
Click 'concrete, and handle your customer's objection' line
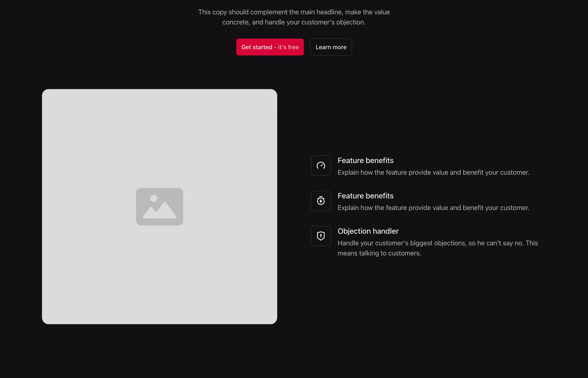tap(294, 22)
